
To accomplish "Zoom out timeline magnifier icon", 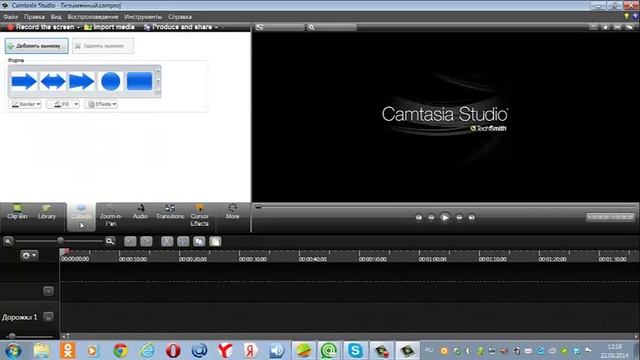I will click(8, 241).
